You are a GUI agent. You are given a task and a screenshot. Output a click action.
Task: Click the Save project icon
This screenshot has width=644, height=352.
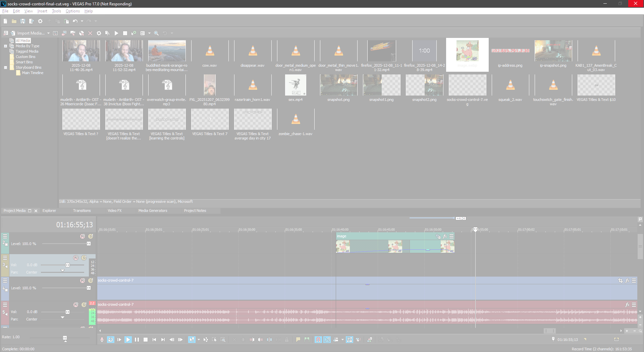(23, 21)
